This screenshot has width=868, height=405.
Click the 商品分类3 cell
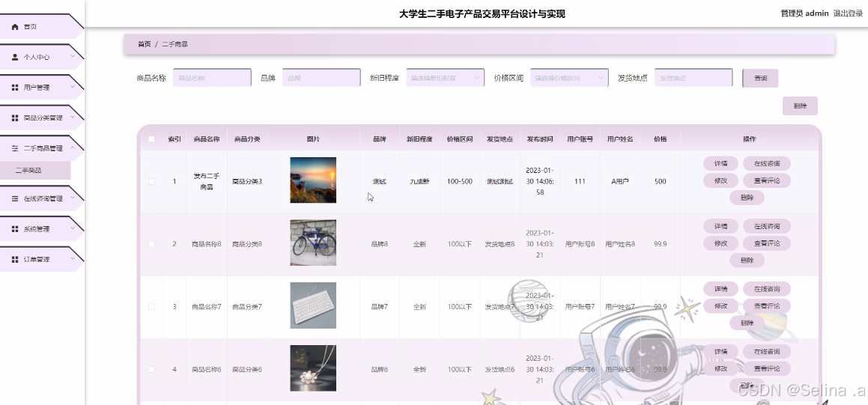click(247, 181)
